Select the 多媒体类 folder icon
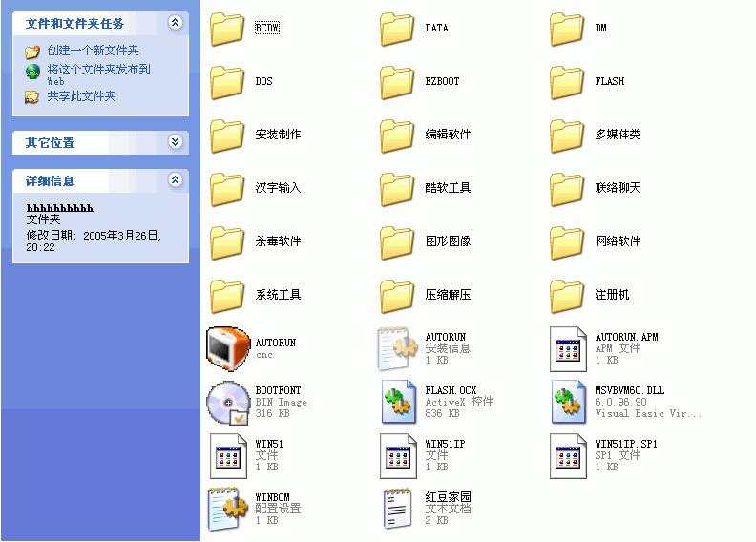The width and height of the screenshot is (756, 542). (567, 135)
